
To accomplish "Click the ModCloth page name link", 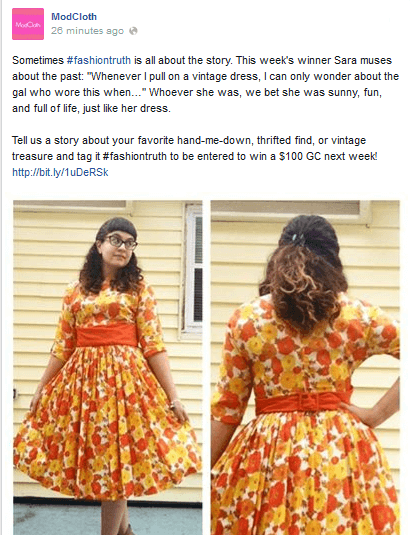I will [x=74, y=16].
